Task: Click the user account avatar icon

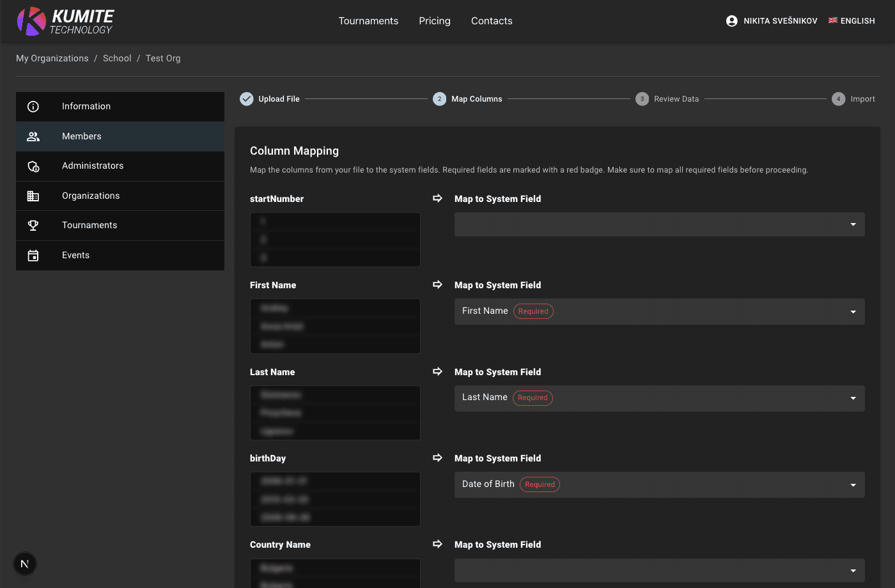Action: (731, 21)
